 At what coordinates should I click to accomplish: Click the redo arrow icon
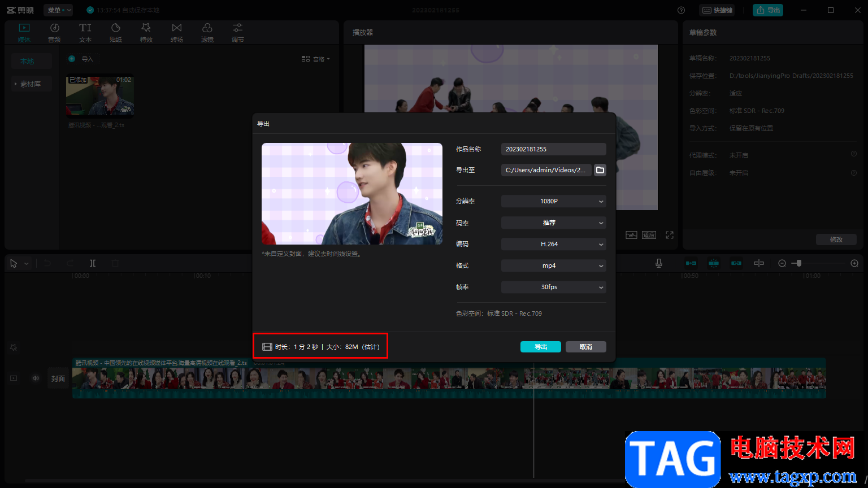click(70, 263)
